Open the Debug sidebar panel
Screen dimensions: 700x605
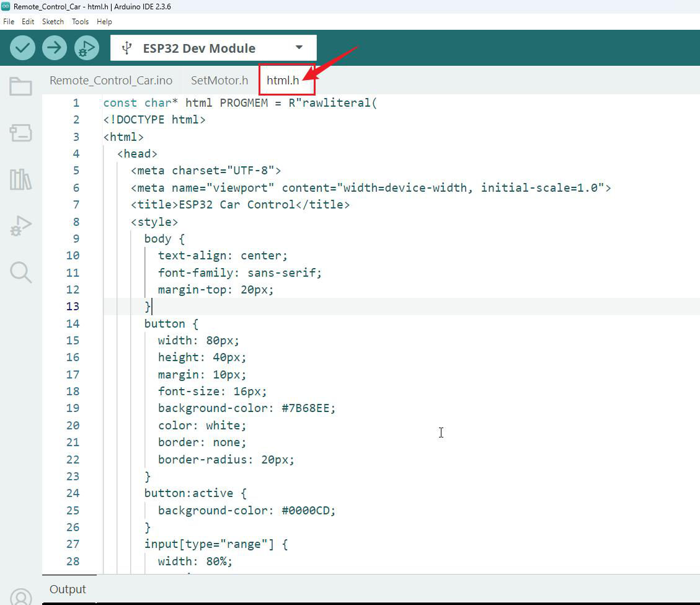[20, 226]
